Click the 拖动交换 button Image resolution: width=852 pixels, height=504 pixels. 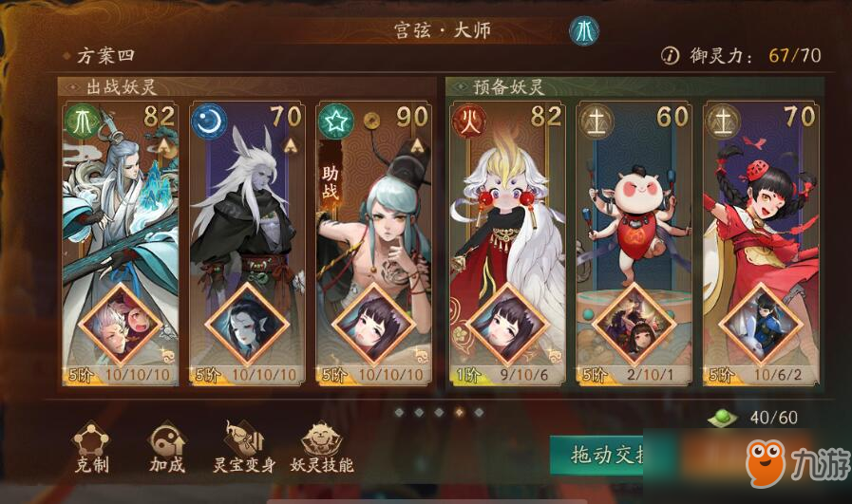pyautogui.click(x=597, y=456)
